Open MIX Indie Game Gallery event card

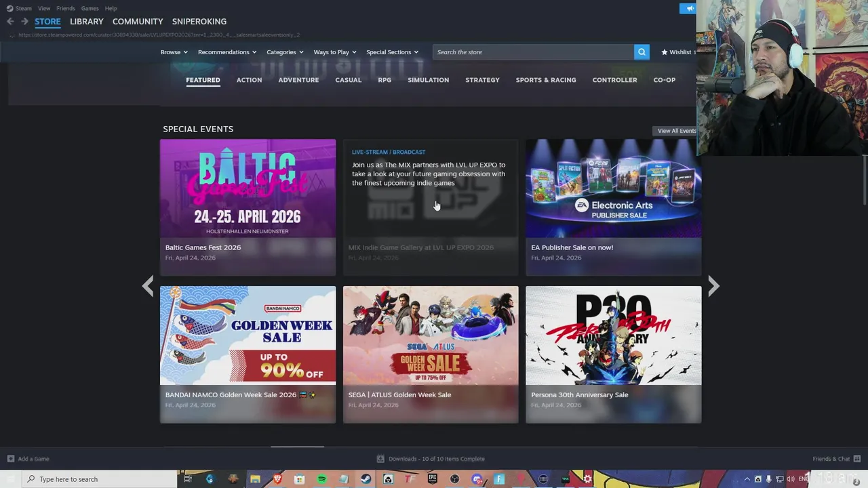[x=431, y=207]
